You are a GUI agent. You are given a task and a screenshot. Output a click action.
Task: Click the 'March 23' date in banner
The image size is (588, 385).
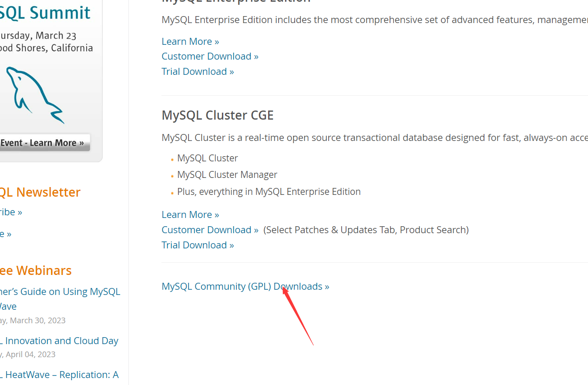coord(56,35)
